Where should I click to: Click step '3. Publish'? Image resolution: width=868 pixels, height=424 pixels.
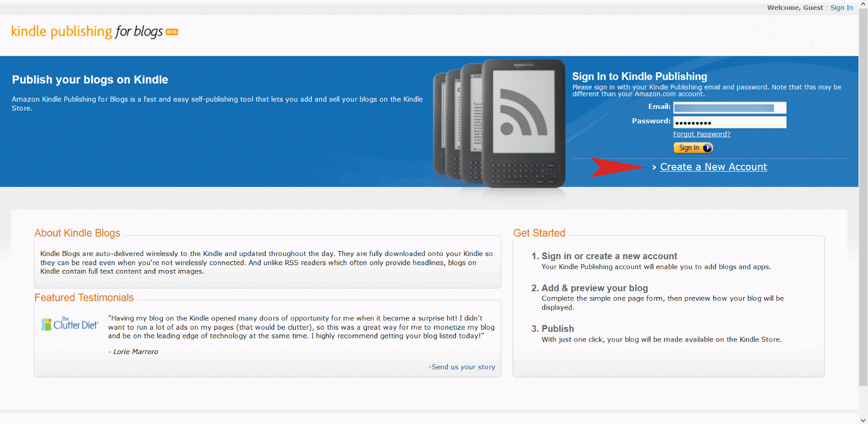pos(553,329)
